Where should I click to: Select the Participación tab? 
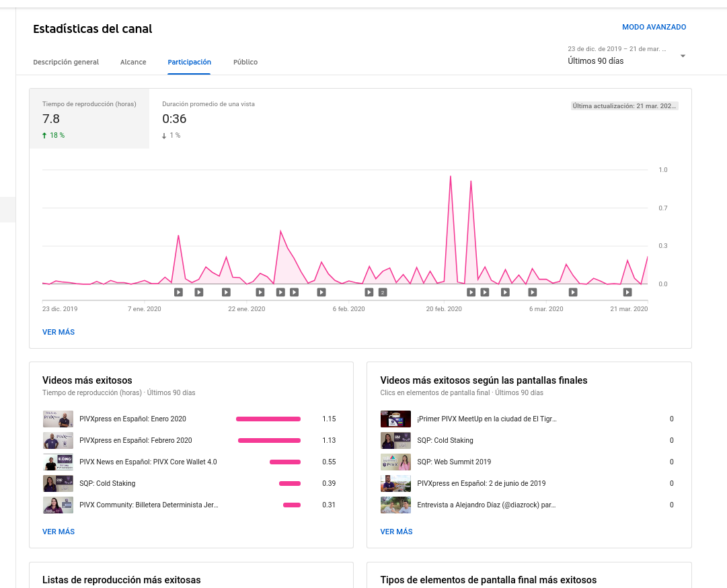[x=189, y=62]
